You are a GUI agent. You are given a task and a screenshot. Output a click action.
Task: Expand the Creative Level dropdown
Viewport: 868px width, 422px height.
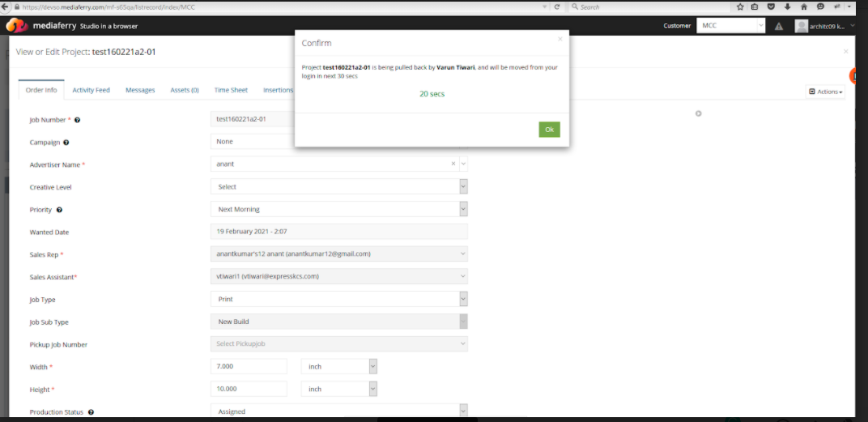pos(463,187)
